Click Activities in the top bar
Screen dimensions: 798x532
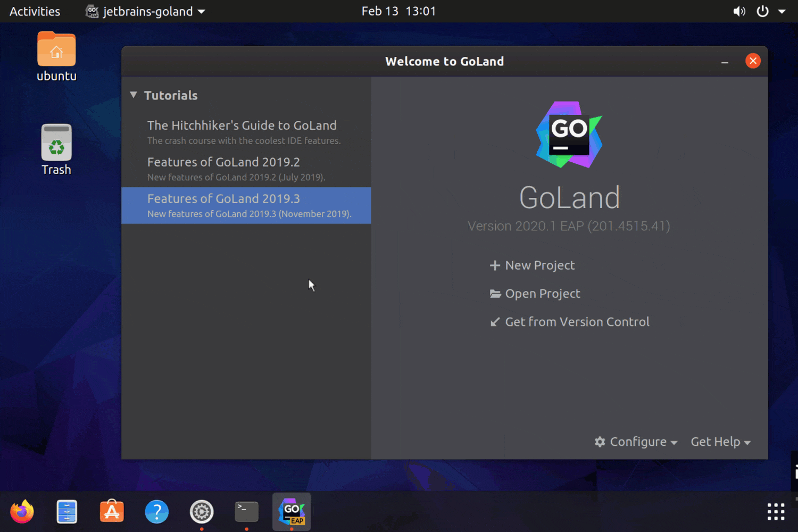click(x=34, y=11)
